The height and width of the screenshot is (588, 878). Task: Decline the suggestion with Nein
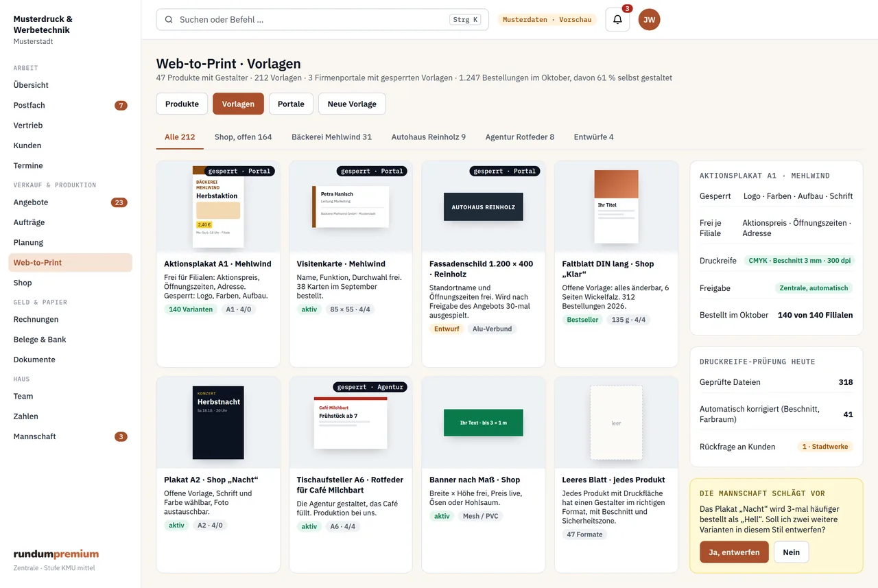792,552
